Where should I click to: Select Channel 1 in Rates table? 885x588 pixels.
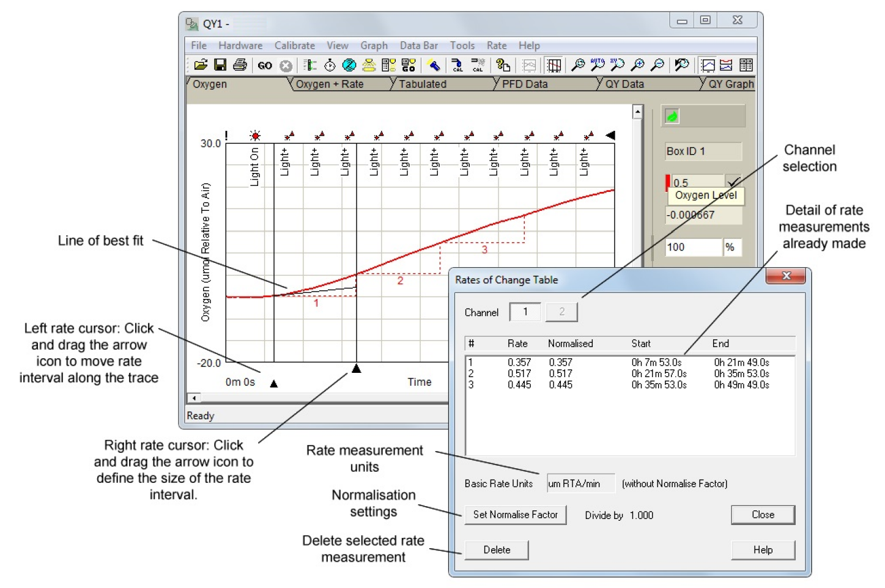point(525,312)
